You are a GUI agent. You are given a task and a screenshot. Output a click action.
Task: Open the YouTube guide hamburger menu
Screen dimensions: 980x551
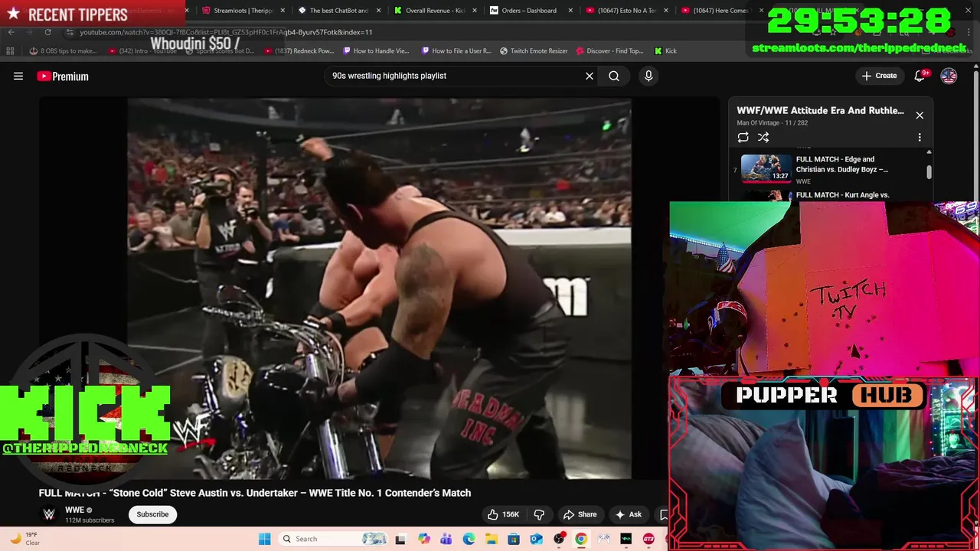[x=18, y=76]
